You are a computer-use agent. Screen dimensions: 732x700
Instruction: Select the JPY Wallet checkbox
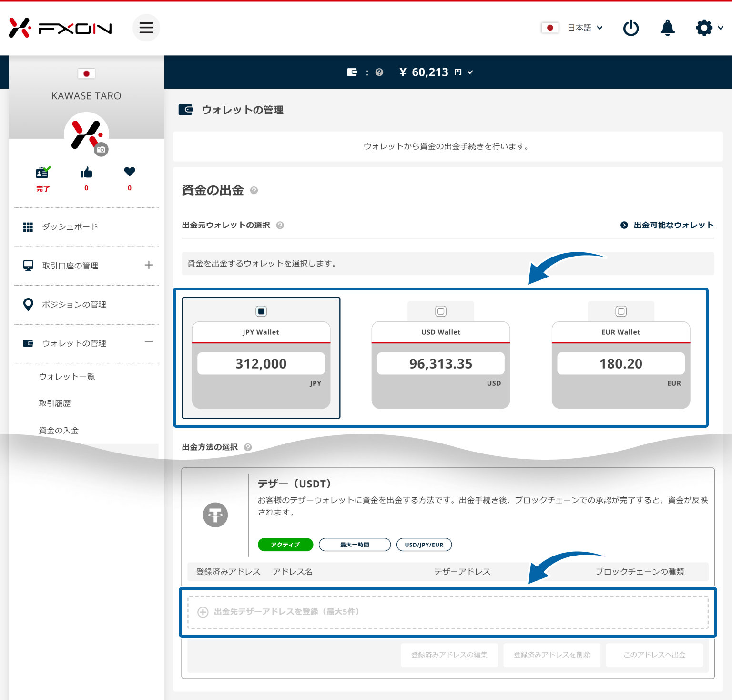tap(261, 311)
